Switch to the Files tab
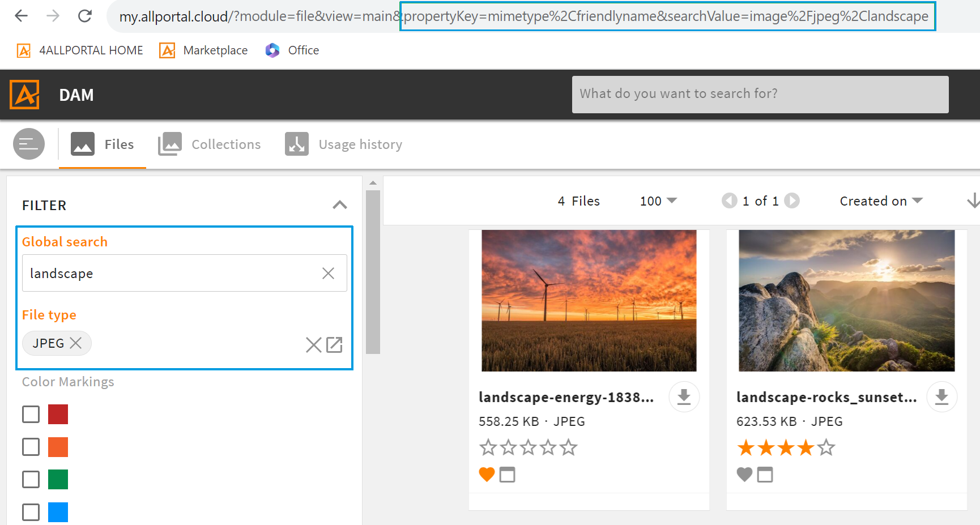980x525 pixels. click(x=103, y=144)
